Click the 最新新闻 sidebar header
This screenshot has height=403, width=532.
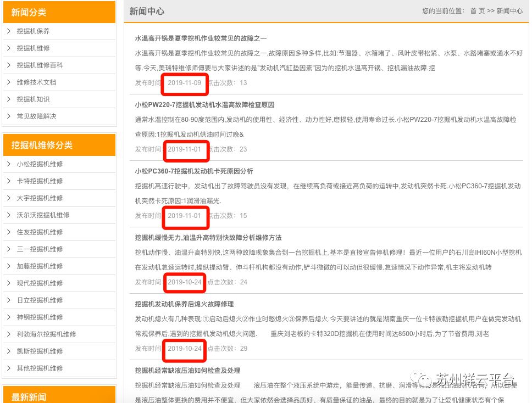pos(59,395)
